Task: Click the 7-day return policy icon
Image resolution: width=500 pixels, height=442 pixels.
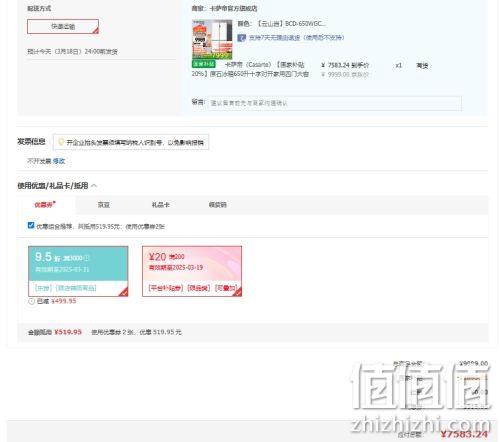Action: coord(241,38)
